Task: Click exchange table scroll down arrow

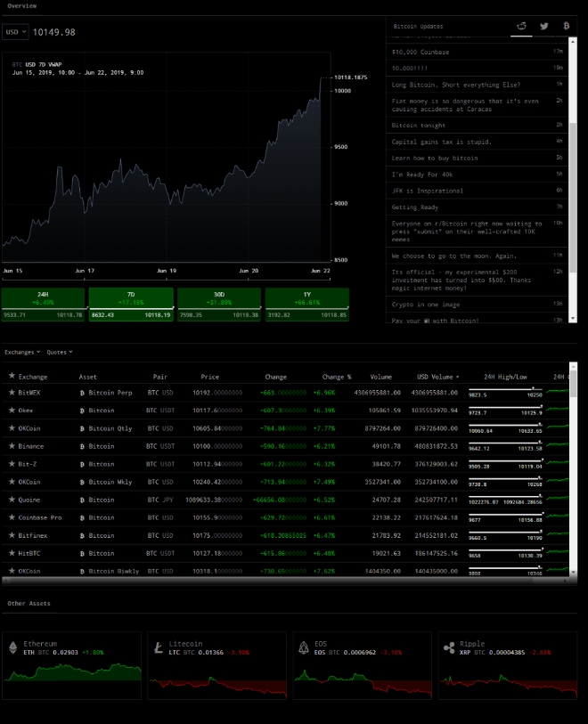Action: 573,572
